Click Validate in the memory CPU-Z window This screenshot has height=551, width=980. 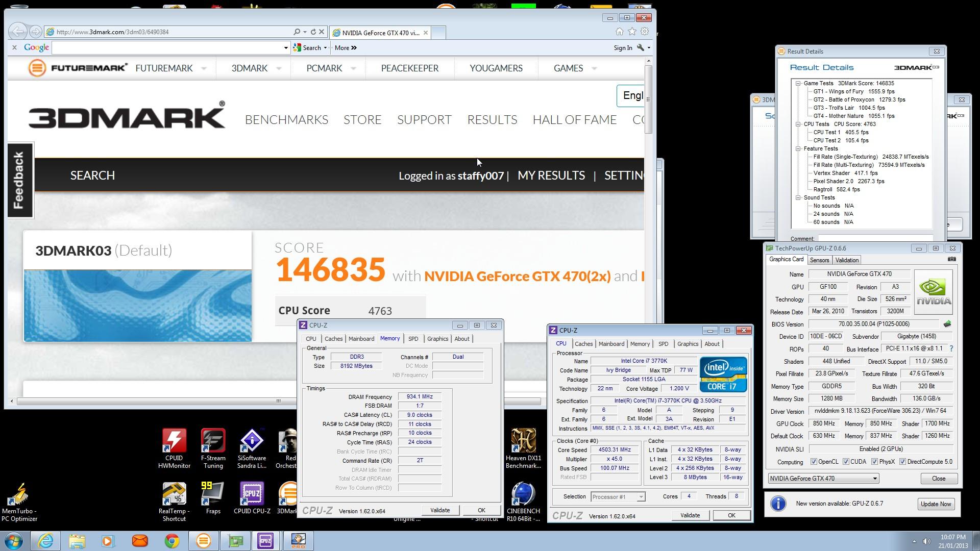440,510
